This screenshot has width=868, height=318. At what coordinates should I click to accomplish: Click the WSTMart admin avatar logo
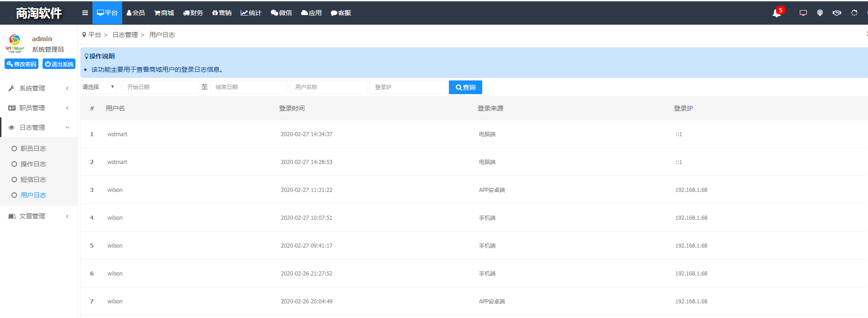pos(15,43)
